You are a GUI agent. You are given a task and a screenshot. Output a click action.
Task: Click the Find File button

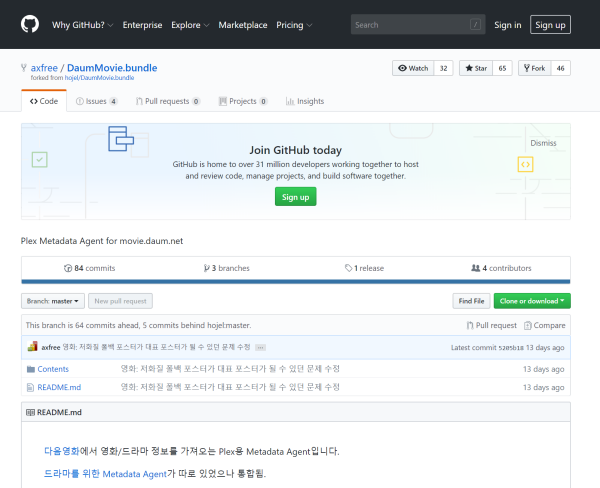(471, 301)
